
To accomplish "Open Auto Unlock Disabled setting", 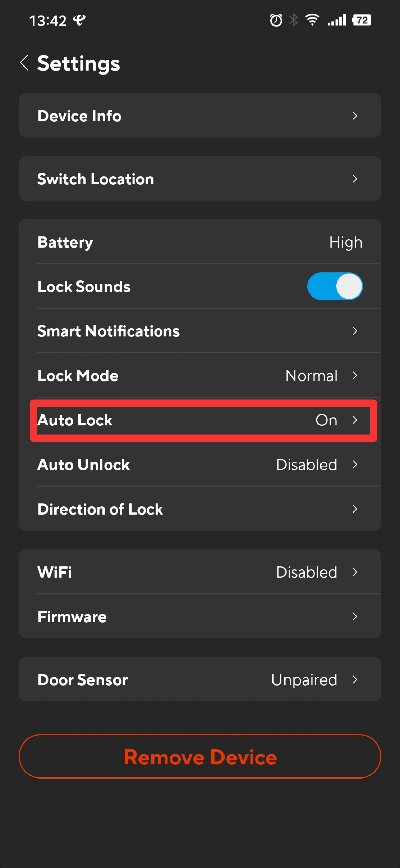I will [200, 465].
